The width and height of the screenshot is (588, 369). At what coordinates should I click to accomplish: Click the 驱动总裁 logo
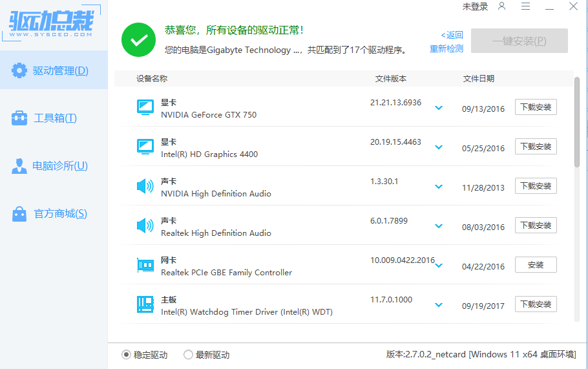point(52,23)
